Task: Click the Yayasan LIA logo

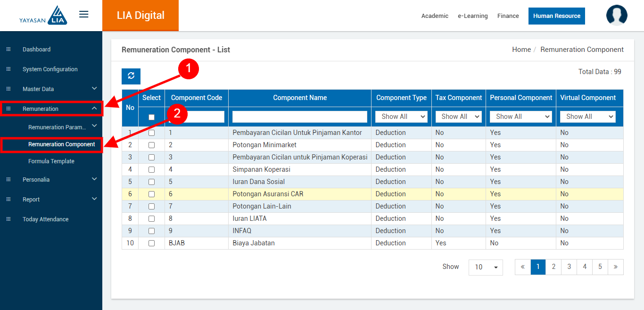Action: tap(43, 16)
